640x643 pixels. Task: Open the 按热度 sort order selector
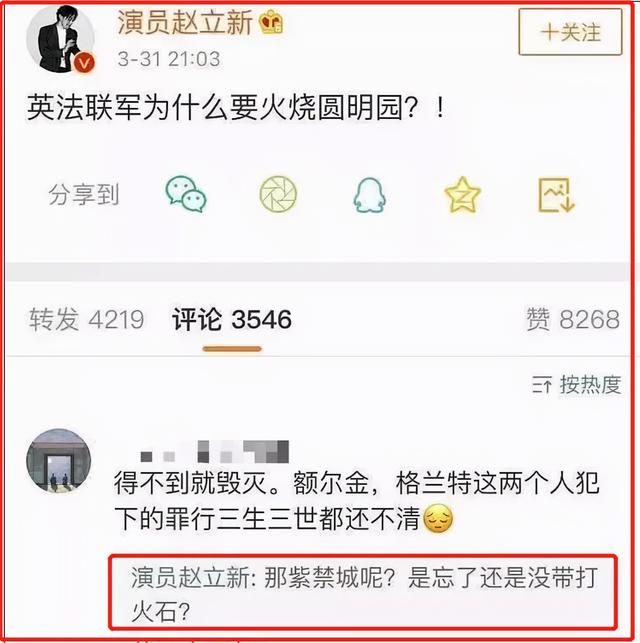(576, 385)
